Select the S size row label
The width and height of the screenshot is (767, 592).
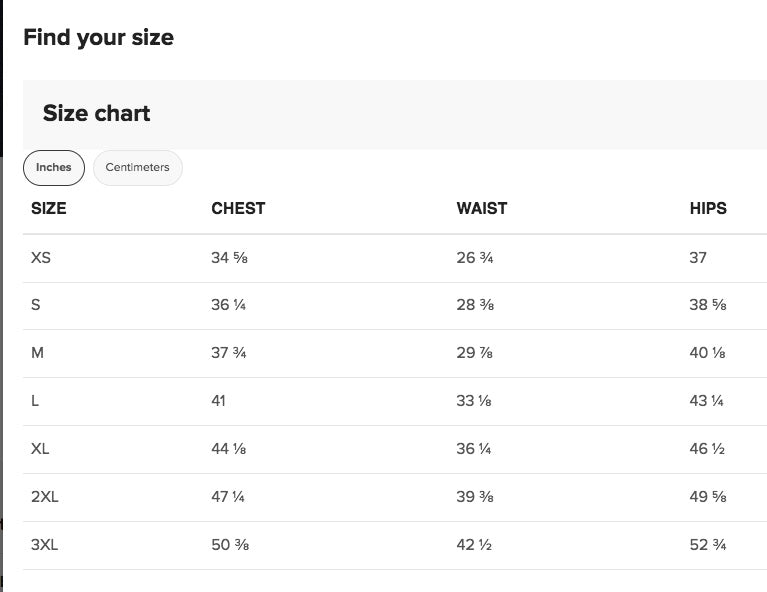pos(36,305)
